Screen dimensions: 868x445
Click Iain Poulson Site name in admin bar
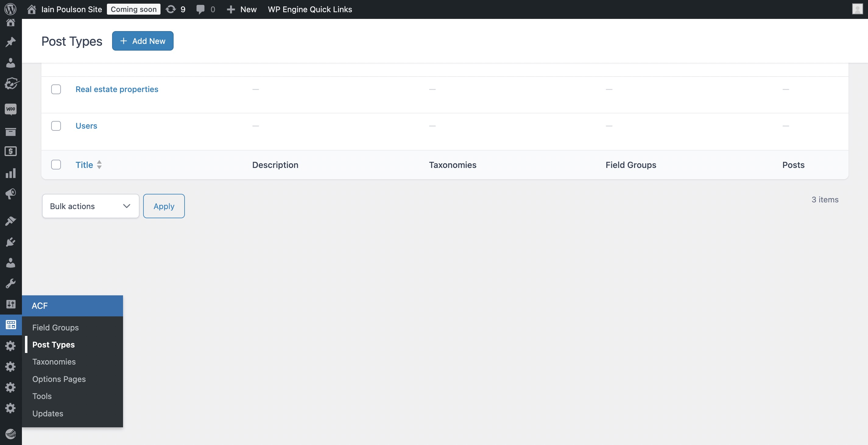pyautogui.click(x=72, y=9)
